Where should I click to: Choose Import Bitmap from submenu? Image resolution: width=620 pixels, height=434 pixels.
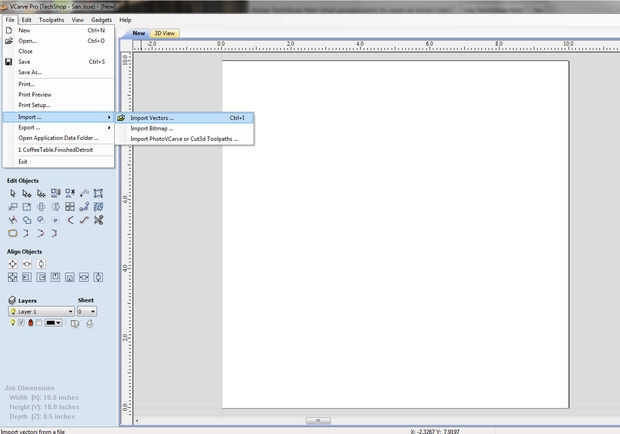185,128
